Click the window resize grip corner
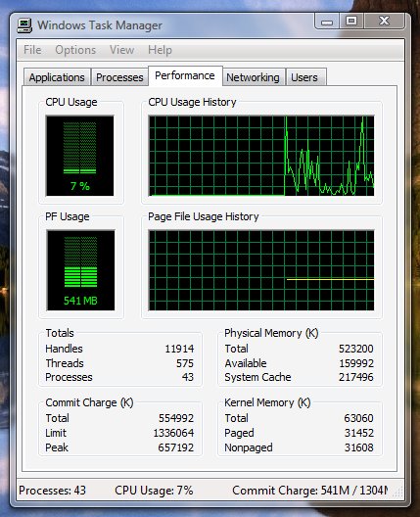This screenshot has width=420, height=517. (x=398, y=492)
